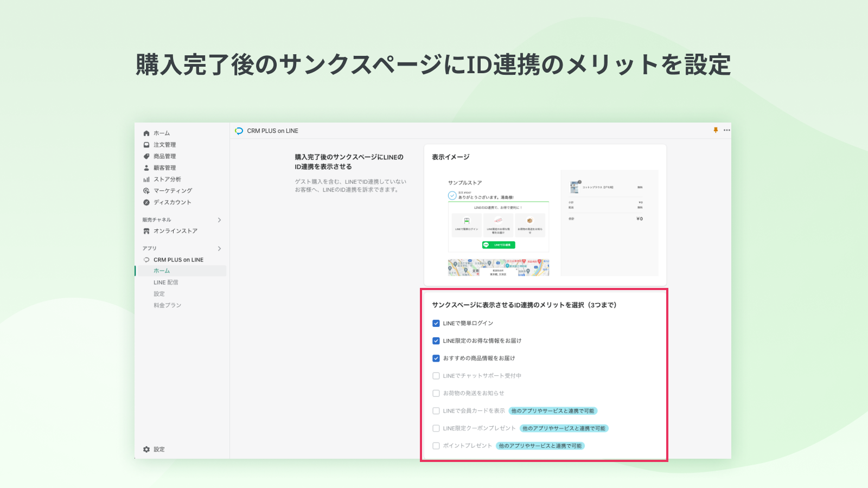Image resolution: width=868 pixels, height=488 pixels.
Task: Expand the アプリ section chevron
Action: point(219,248)
